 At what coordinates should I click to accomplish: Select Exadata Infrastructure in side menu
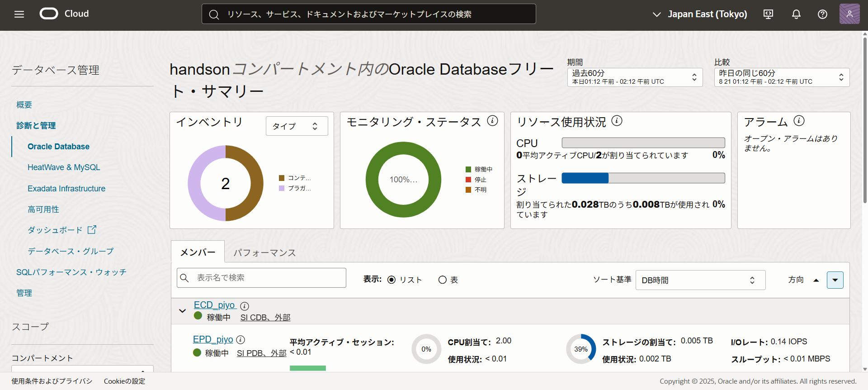66,189
